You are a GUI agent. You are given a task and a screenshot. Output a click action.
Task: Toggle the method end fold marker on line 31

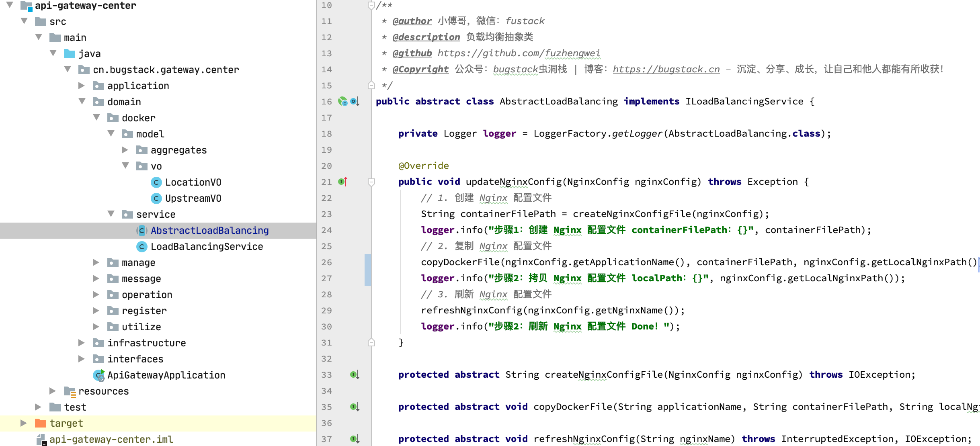(371, 342)
